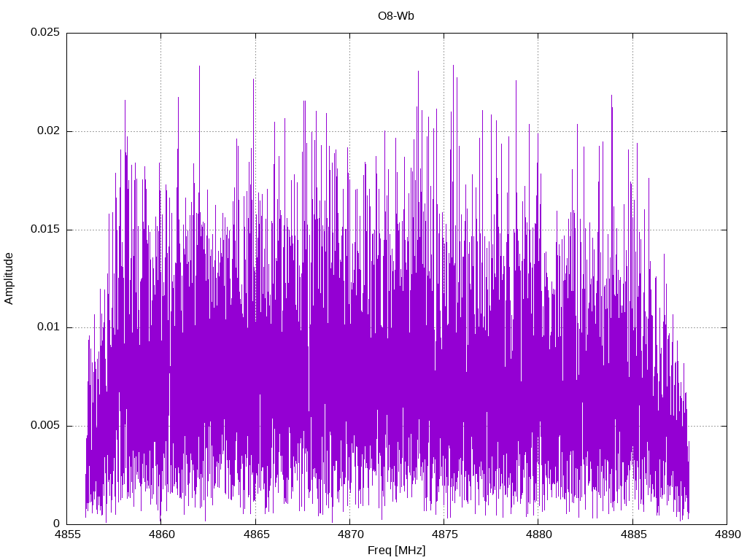Click the x-axis tick label 4880
Viewport: 747px width, 560px height.
pos(538,534)
